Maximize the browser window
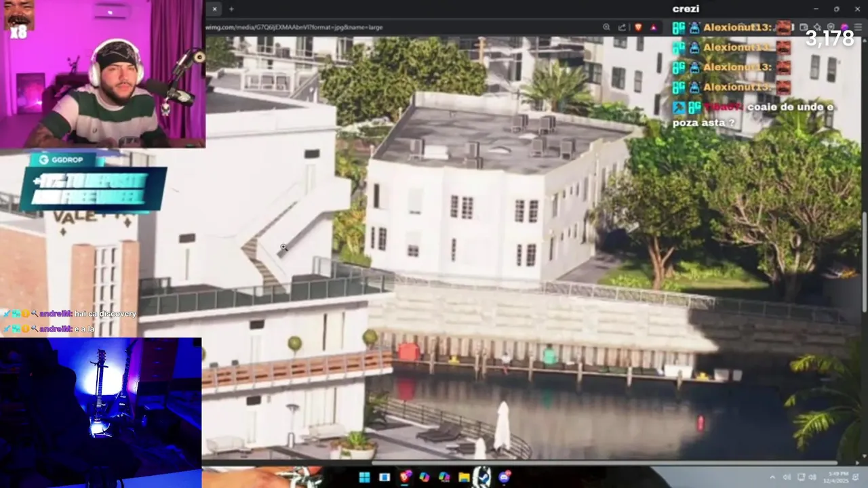The height and width of the screenshot is (488, 868). (x=837, y=9)
